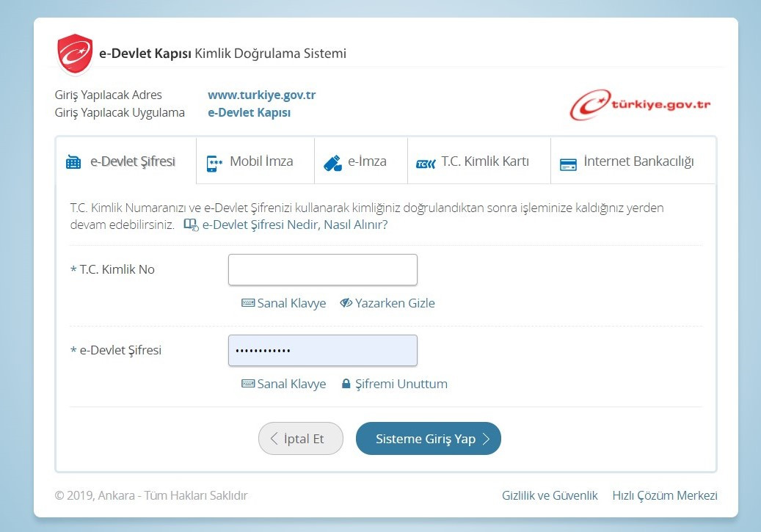Switch to Mobil İmza tab
This screenshot has height=532, width=761.
point(255,161)
